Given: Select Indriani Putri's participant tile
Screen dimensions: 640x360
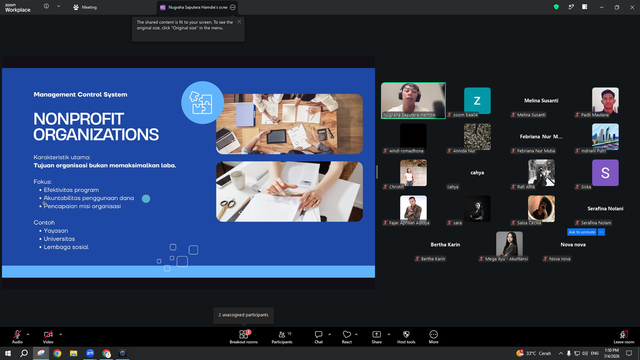Looking at the screenshot, I should [605, 137].
